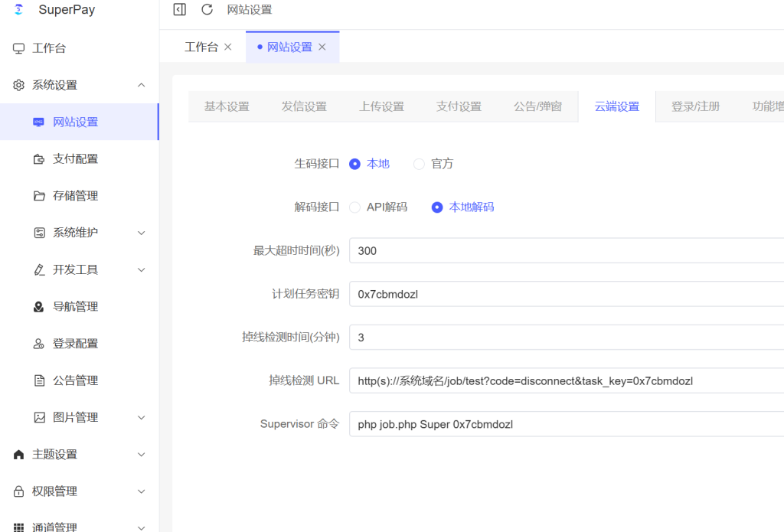Expand the 权限管理 menu
Screen dimensions: 784x532
141,491
